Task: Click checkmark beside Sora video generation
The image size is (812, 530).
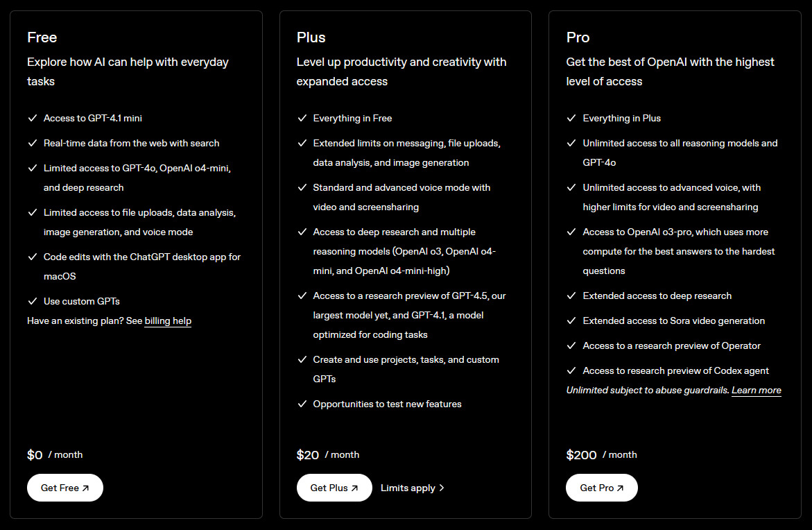Action: 571,321
